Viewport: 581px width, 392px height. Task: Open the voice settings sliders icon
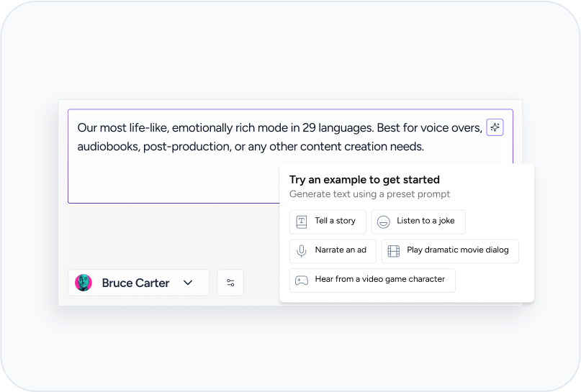(x=230, y=283)
